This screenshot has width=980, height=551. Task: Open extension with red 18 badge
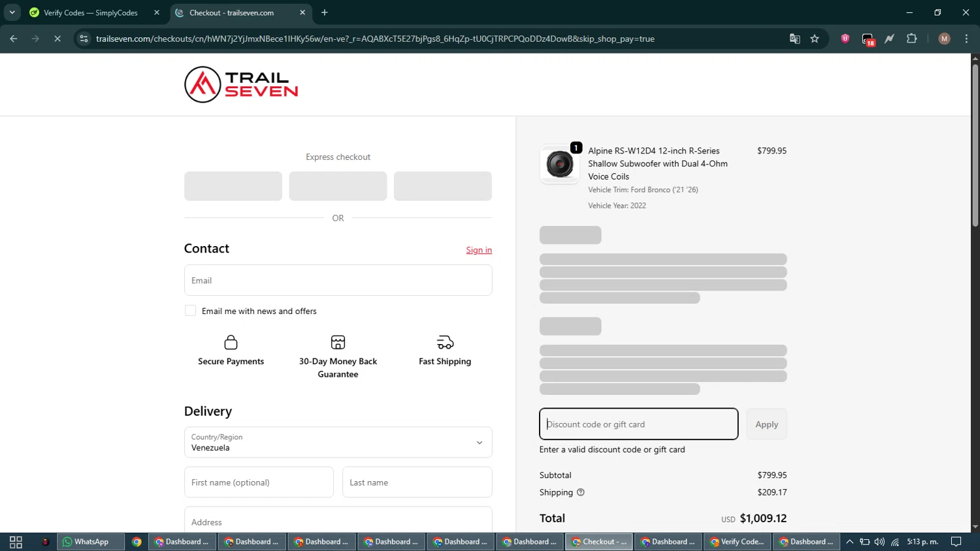pos(868,39)
